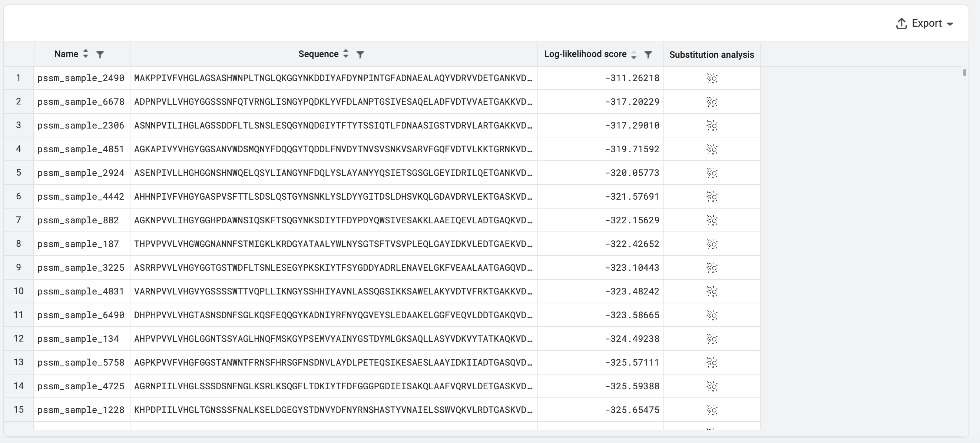This screenshot has width=980, height=443.
Task: Click the Sequence column filter icon
Action: pos(360,54)
